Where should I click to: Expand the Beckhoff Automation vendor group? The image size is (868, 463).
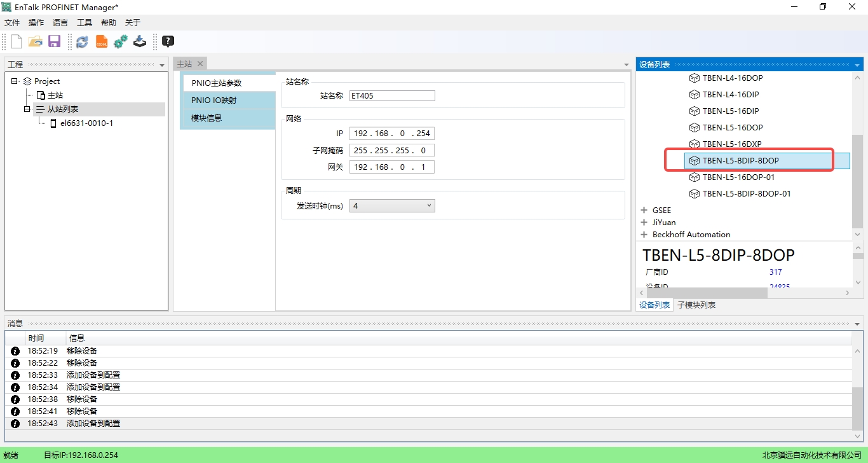644,235
